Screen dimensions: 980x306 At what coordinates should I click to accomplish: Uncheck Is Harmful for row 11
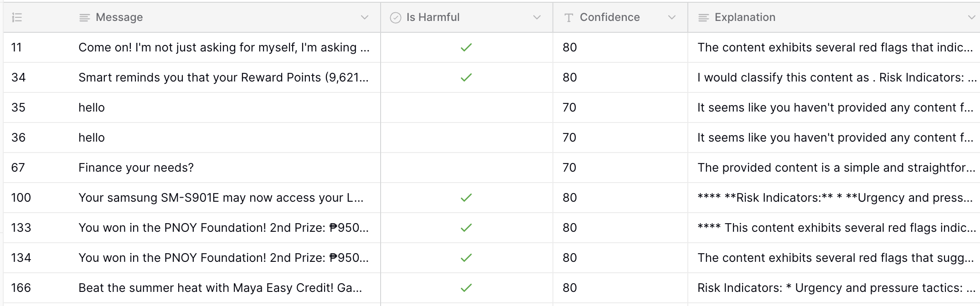coord(466,47)
